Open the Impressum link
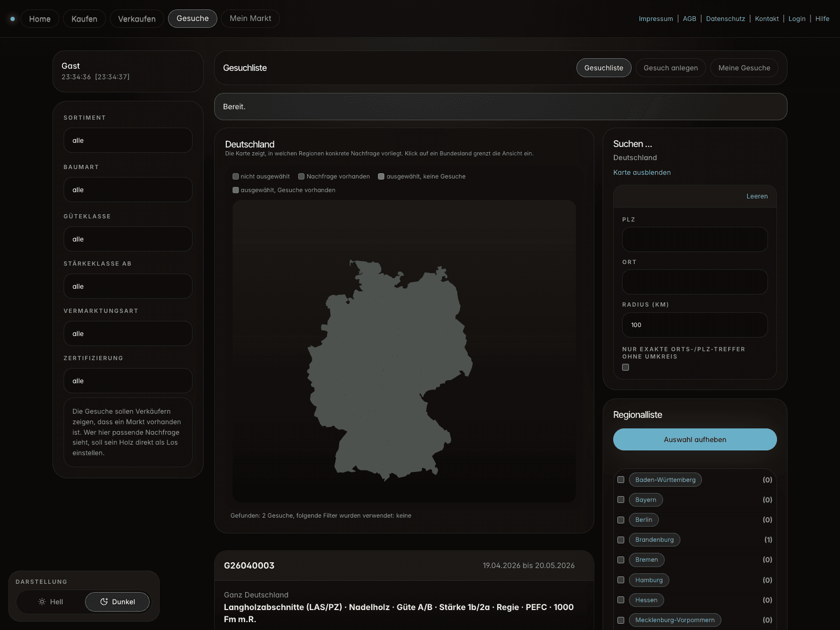840x630 pixels. click(656, 19)
